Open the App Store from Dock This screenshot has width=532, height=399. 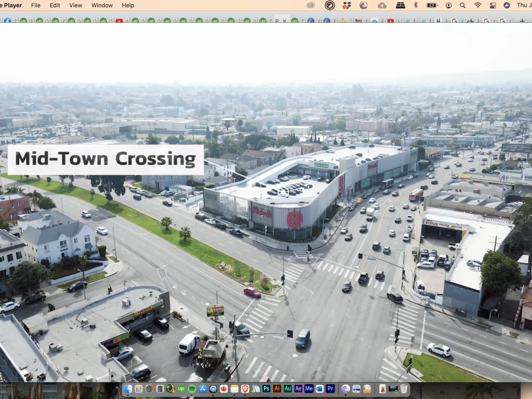(203, 389)
